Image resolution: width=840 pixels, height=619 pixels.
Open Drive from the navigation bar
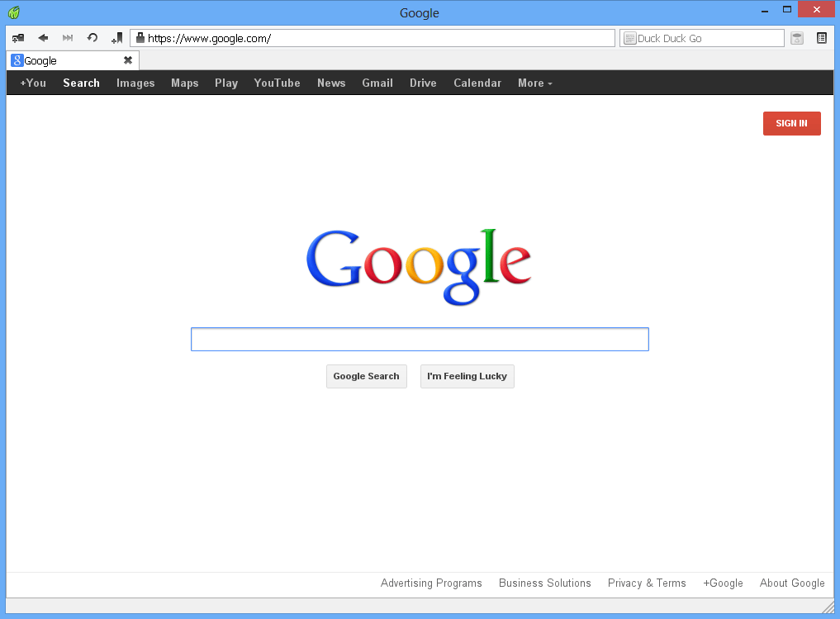[x=423, y=83]
